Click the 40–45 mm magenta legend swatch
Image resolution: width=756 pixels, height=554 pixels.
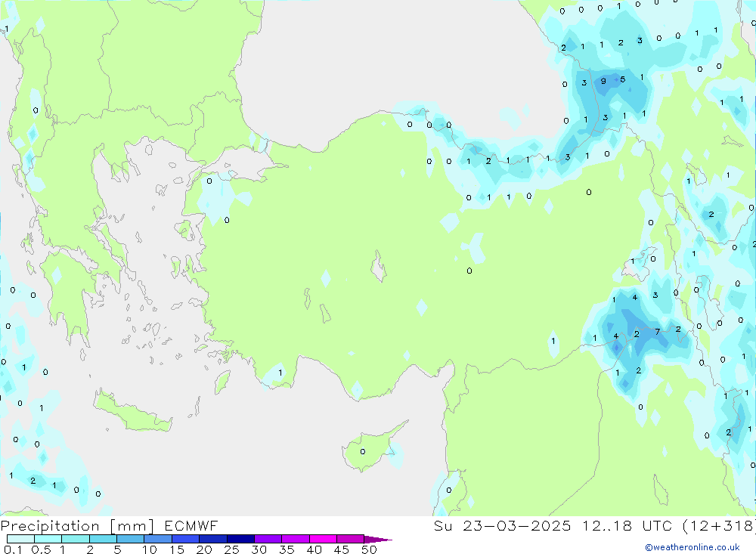pyautogui.click(x=323, y=539)
